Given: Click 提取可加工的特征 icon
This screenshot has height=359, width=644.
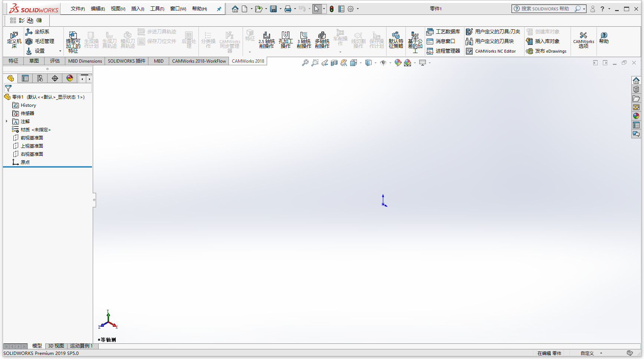Looking at the screenshot, I should point(73,42).
